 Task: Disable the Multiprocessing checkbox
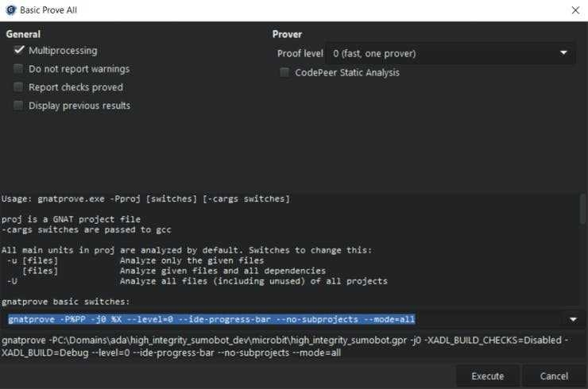click(18, 51)
